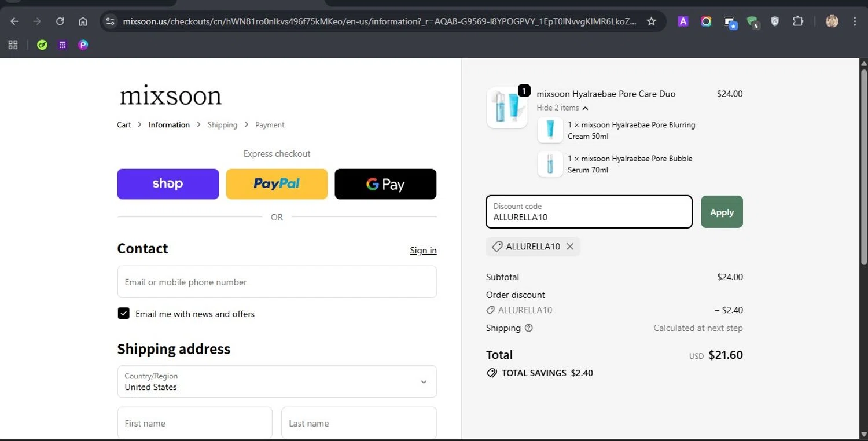Click the shipping help question icon
Image resolution: width=868 pixels, height=441 pixels.
[528, 328]
